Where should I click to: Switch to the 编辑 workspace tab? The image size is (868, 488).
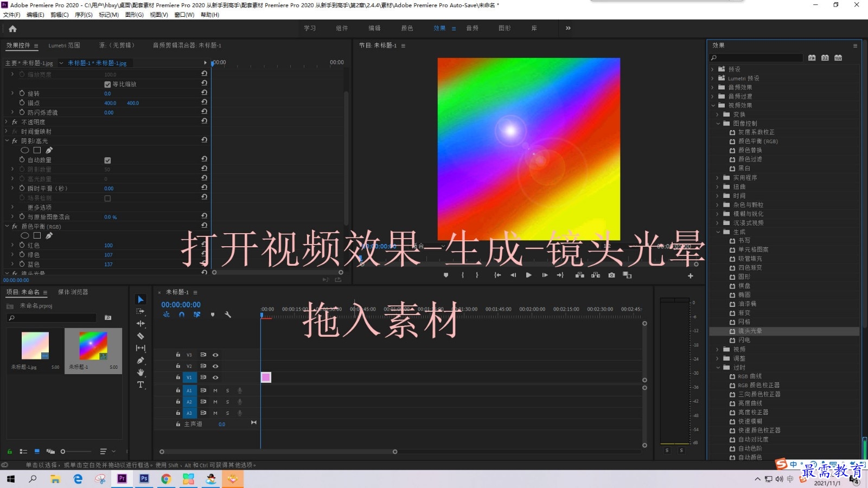point(374,28)
